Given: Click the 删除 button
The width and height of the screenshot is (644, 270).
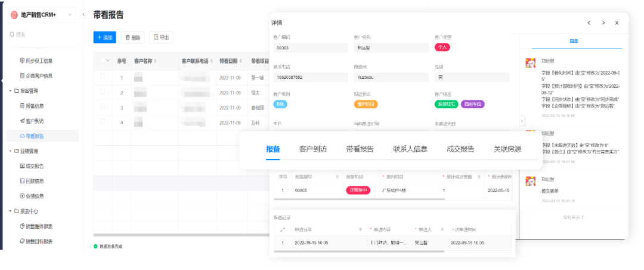Looking at the screenshot, I should coord(132,38).
